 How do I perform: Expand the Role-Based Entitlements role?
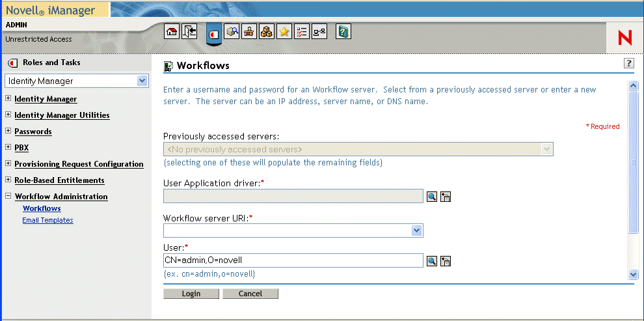click(x=8, y=180)
